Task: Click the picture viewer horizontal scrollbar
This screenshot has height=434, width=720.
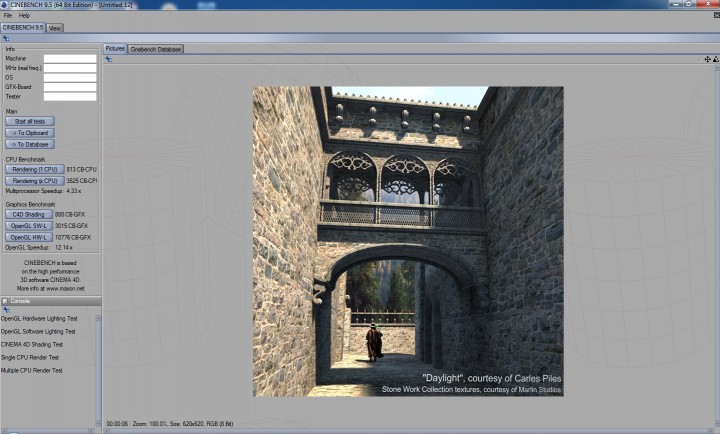Action: [409, 431]
